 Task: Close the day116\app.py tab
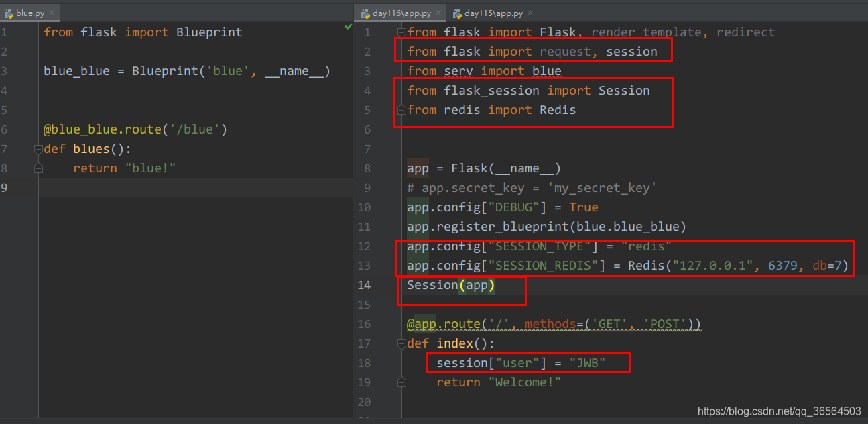pyautogui.click(x=439, y=12)
